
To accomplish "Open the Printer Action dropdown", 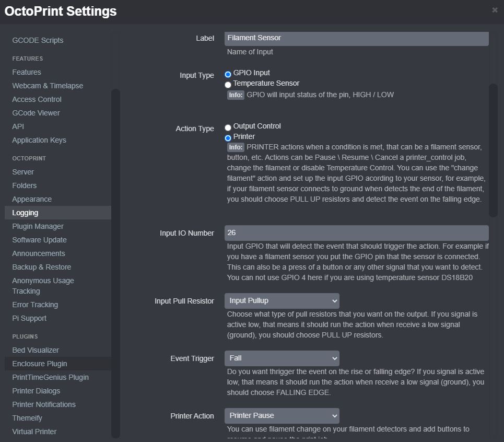I will pyautogui.click(x=282, y=416).
